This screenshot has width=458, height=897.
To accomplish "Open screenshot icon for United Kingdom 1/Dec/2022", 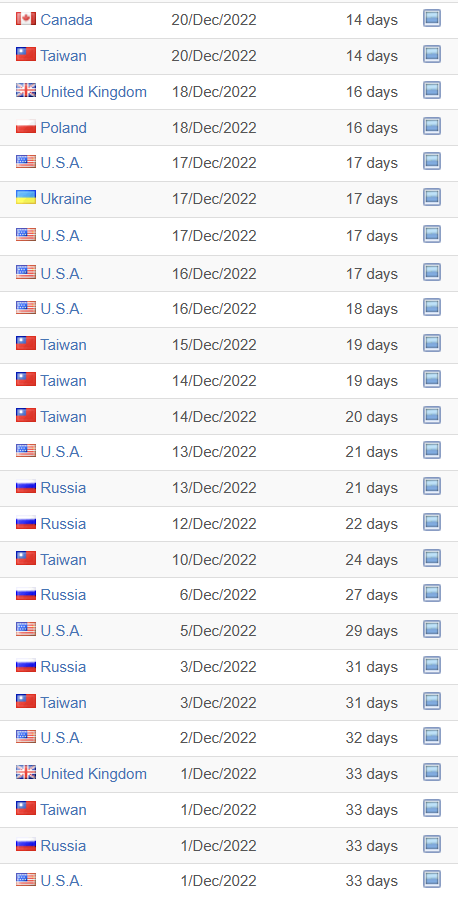I will tap(432, 772).
